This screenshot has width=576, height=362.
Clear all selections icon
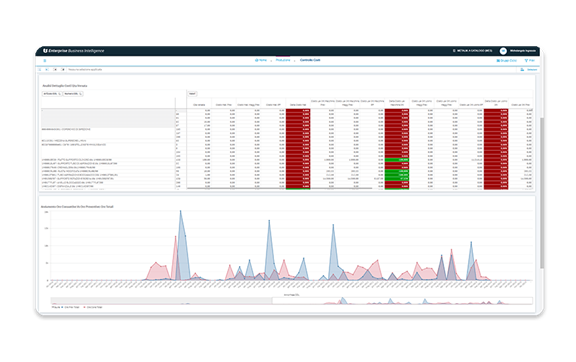(63, 69)
